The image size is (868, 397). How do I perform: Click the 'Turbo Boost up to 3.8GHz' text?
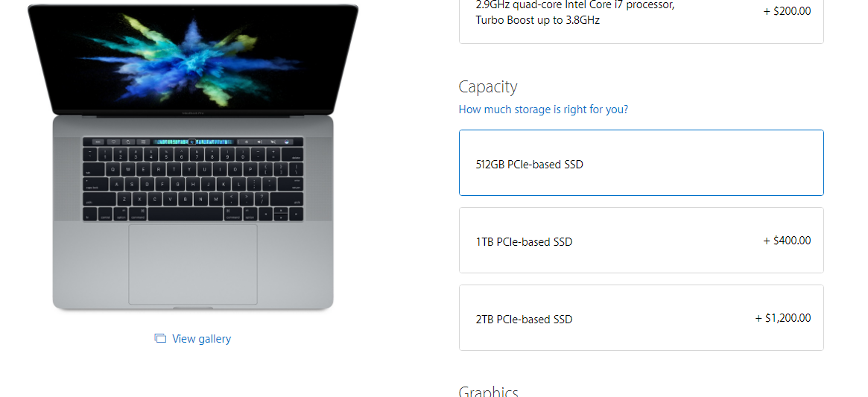point(537,21)
